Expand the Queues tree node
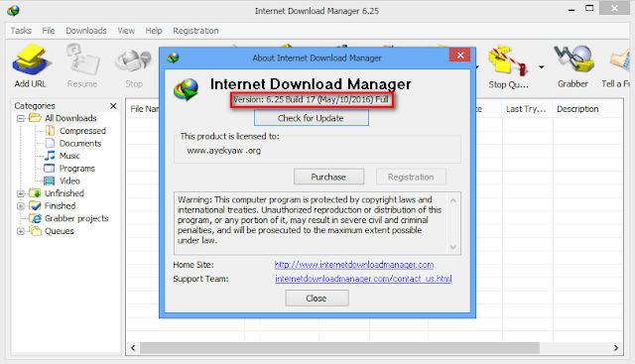Image resolution: width=635 pixels, height=364 pixels. pyautogui.click(x=21, y=231)
